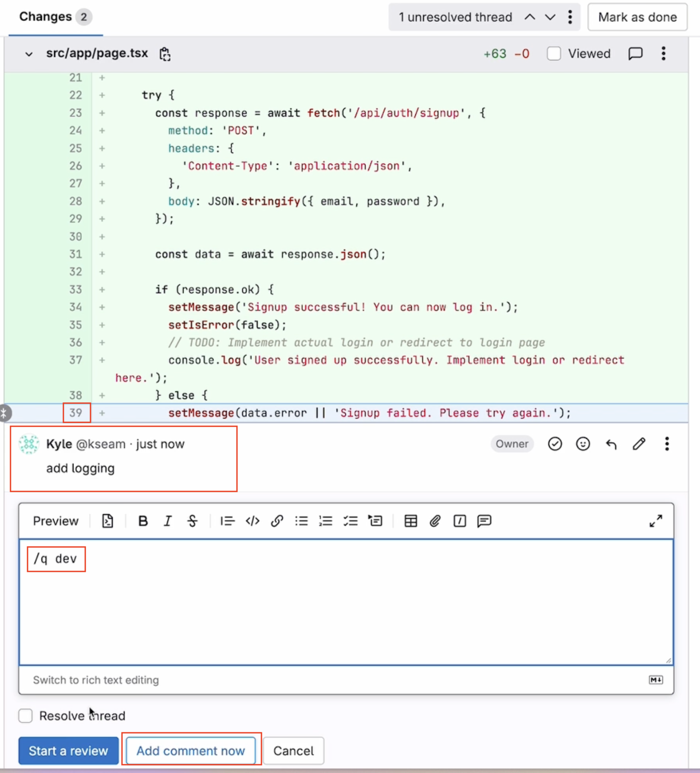Click the "1 unresolved thread" label
This screenshot has height=773, width=700.
pyautogui.click(x=455, y=17)
